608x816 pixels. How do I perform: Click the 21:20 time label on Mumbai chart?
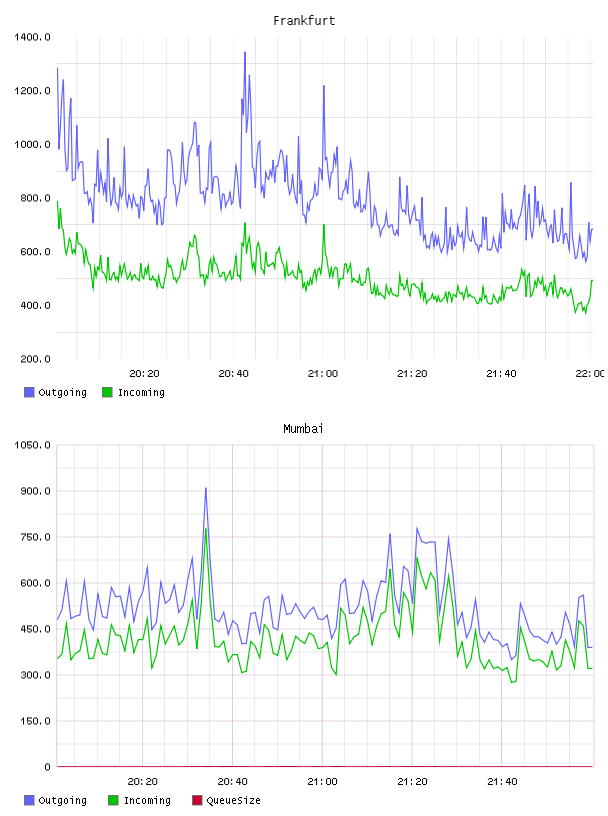[412, 781]
